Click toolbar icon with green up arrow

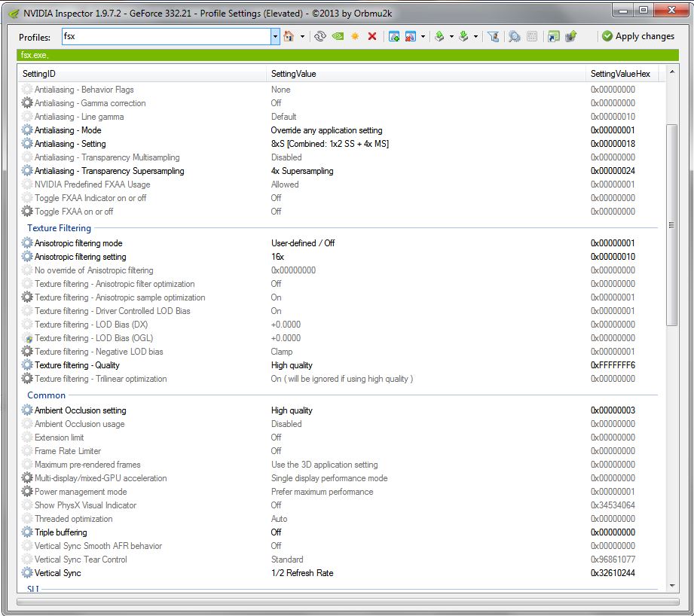[571, 36]
